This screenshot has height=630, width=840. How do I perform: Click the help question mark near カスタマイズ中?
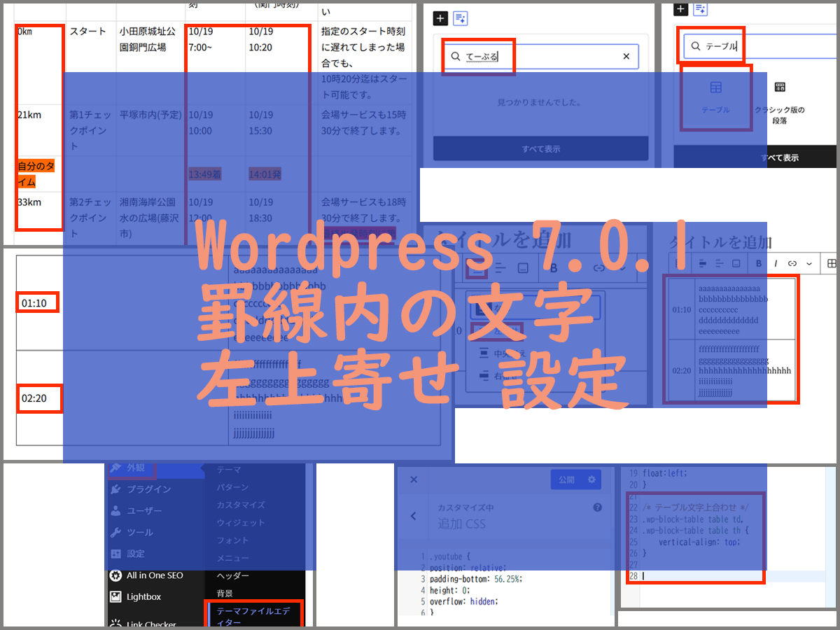point(597,507)
